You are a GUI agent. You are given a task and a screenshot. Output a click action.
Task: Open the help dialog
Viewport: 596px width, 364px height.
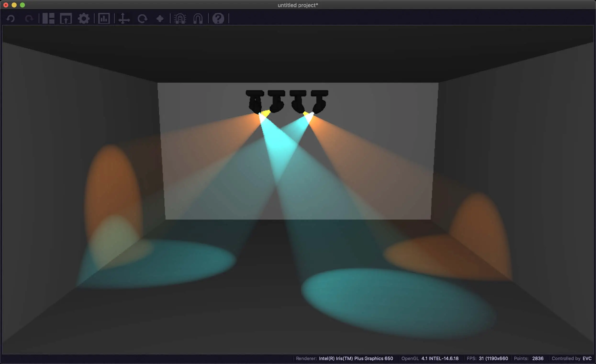pyautogui.click(x=218, y=18)
